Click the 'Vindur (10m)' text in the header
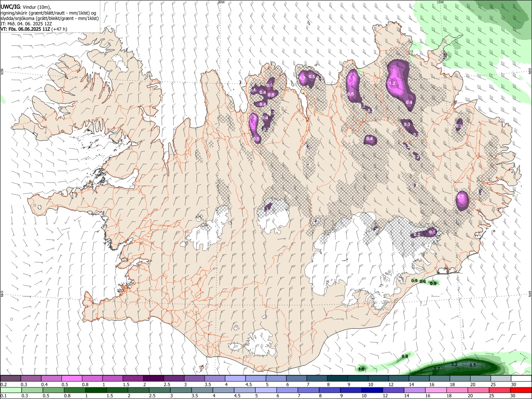Viewport: 532px width, 399px height. 36,7
